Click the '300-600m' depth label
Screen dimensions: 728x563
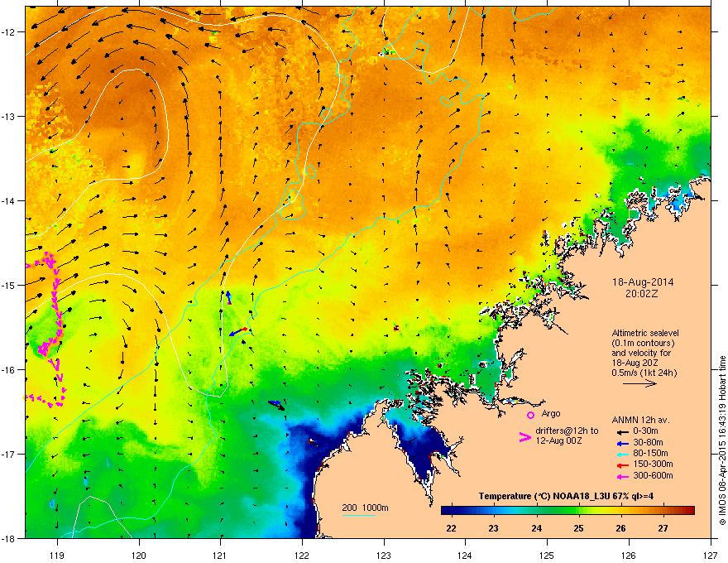click(x=653, y=475)
